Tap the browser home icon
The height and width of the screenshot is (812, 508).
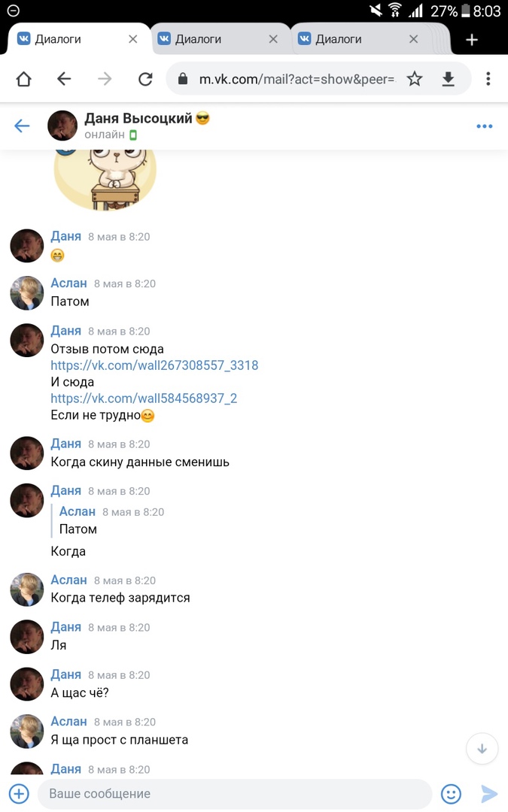tap(24, 79)
